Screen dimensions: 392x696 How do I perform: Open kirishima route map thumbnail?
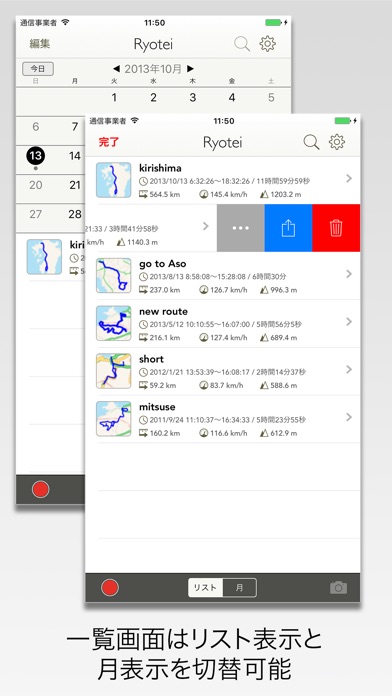pyautogui.click(x=114, y=180)
